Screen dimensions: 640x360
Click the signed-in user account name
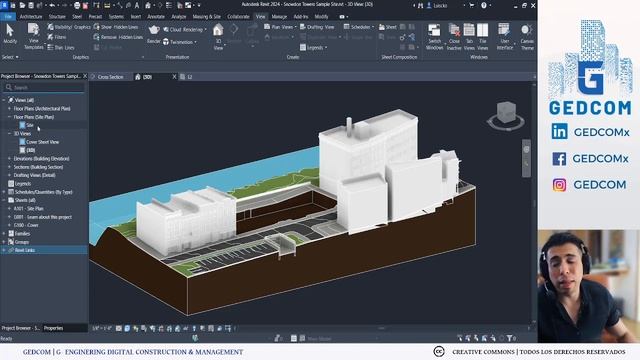(x=440, y=5)
